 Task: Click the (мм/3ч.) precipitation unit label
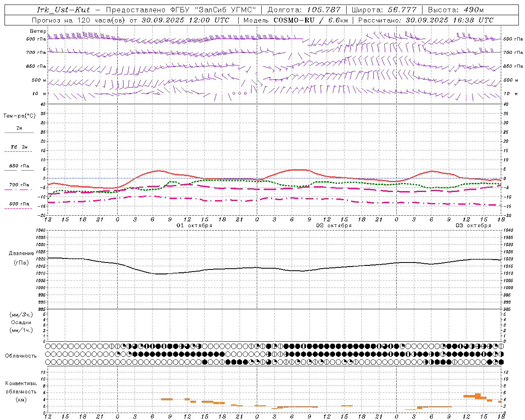tap(21, 315)
